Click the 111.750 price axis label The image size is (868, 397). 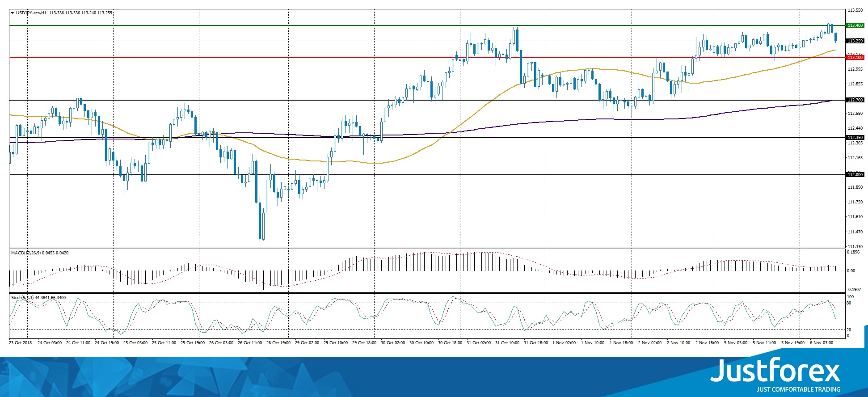point(855,202)
